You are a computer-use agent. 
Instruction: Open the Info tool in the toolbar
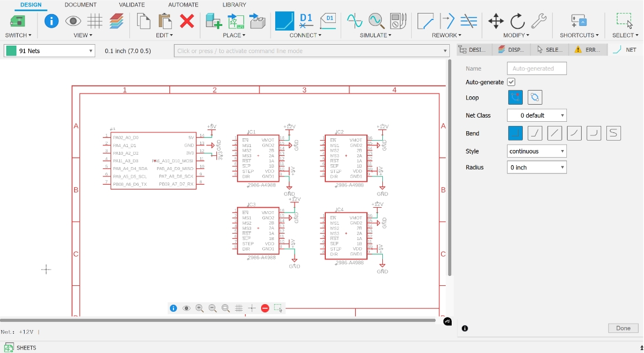pos(51,21)
